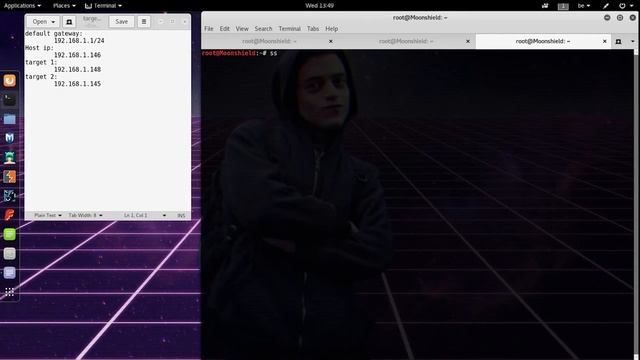
Task: Click the target IP 192.168.1.148
Action: (78, 69)
